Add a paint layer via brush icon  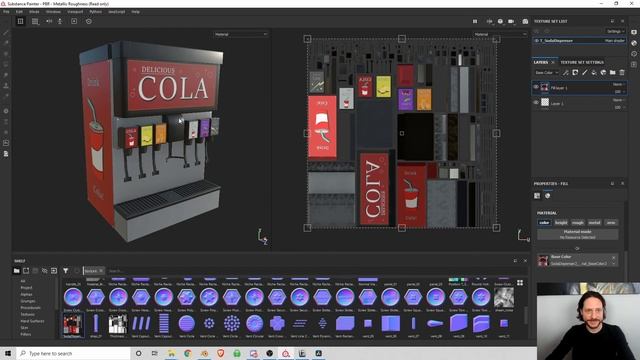tap(584, 73)
